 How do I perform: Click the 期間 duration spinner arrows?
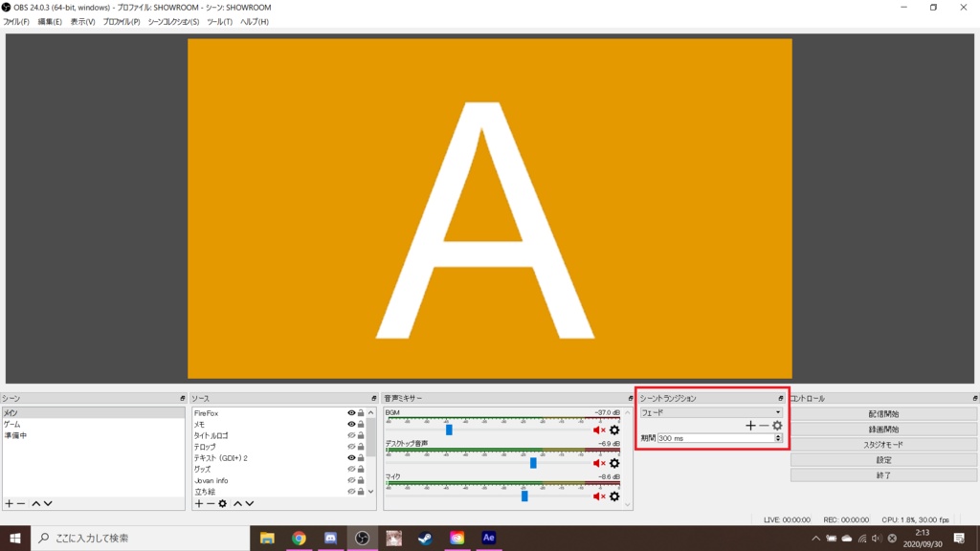click(778, 438)
